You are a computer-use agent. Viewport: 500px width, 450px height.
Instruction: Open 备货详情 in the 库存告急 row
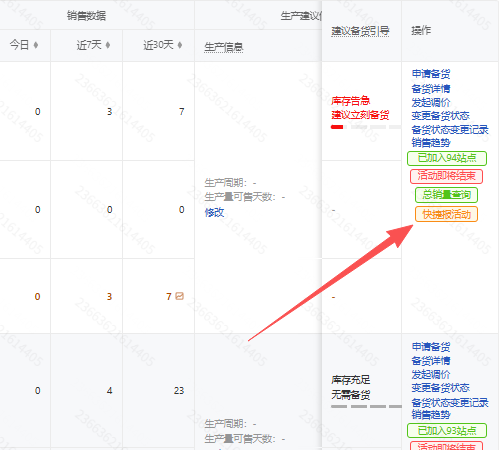pyautogui.click(x=431, y=89)
